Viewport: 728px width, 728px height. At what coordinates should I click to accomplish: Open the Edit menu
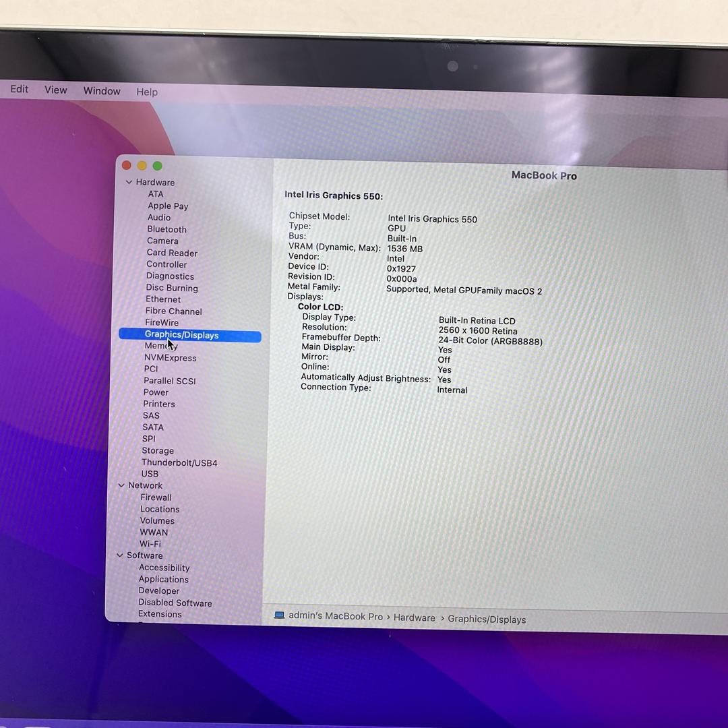(19, 89)
